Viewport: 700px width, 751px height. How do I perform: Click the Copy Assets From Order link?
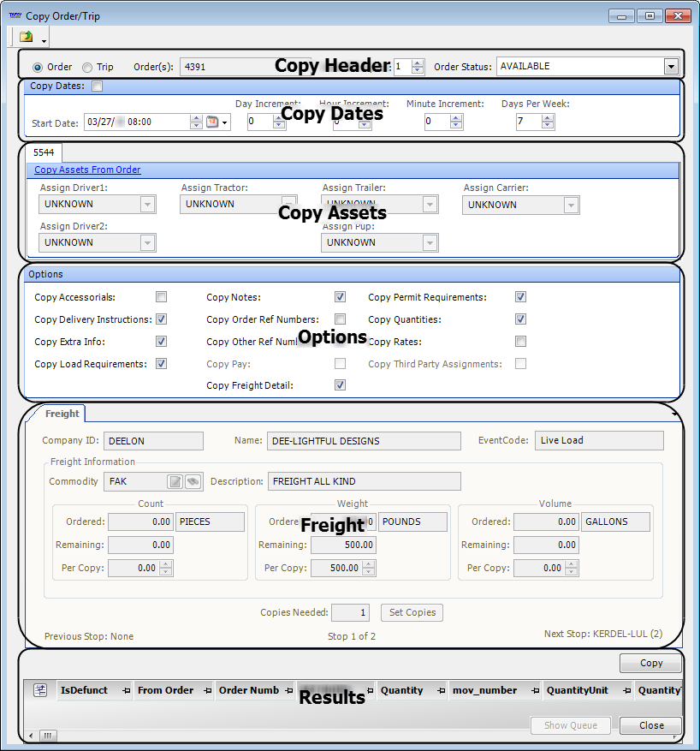tap(87, 170)
